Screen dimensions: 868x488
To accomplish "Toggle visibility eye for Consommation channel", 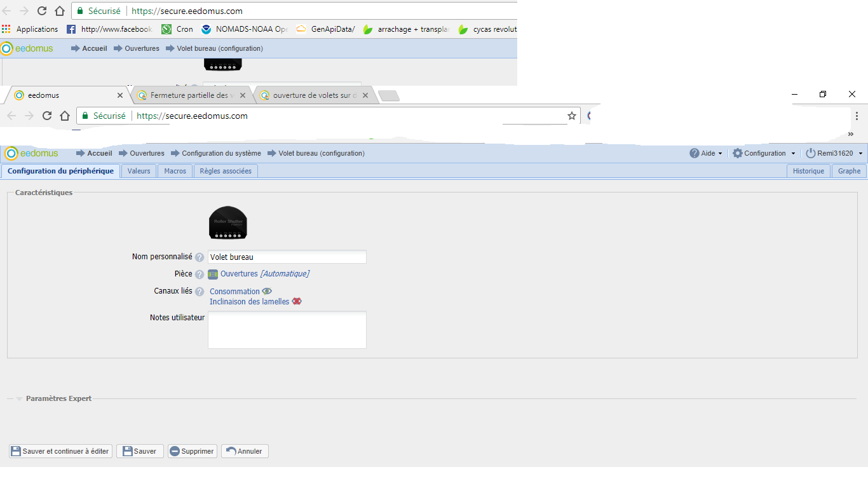I will click(x=267, y=292).
